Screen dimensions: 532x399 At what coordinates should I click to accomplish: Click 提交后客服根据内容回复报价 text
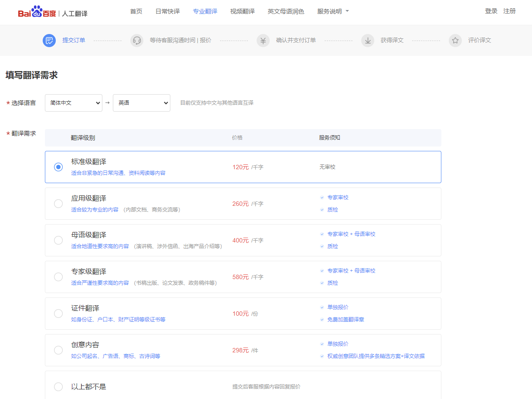pyautogui.click(x=266, y=387)
